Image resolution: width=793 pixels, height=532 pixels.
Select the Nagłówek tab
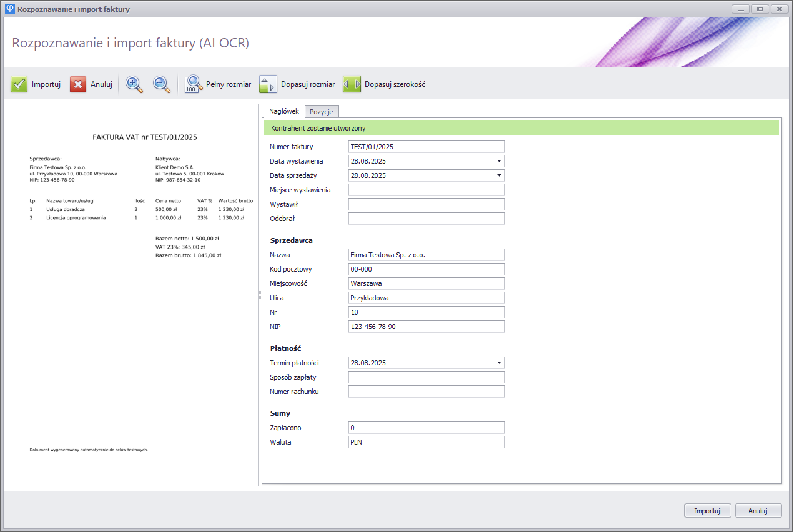click(x=283, y=111)
